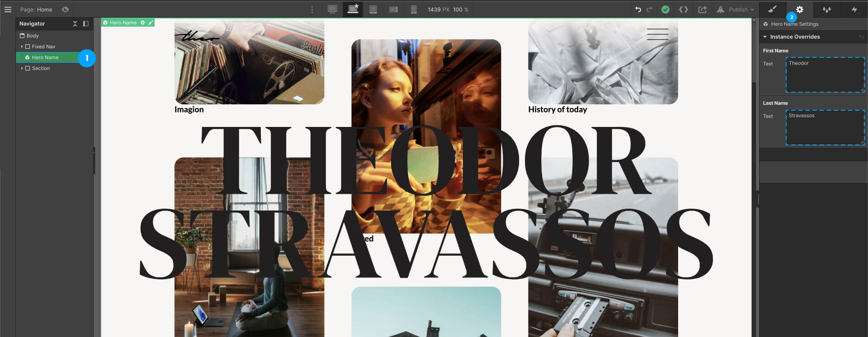868x337 pixels.
Task: Open settings gear on Hero Name canvas label
Action: click(x=142, y=23)
